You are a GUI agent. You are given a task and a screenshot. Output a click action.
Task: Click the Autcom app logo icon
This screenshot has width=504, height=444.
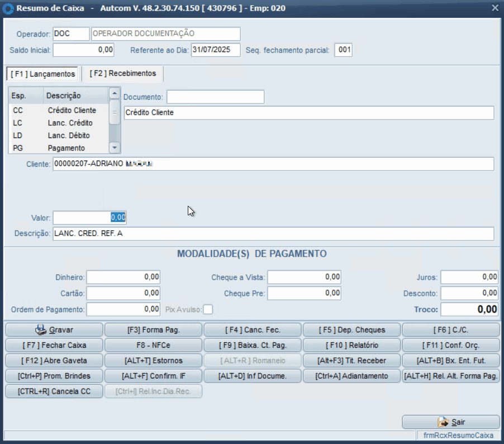coord(8,9)
